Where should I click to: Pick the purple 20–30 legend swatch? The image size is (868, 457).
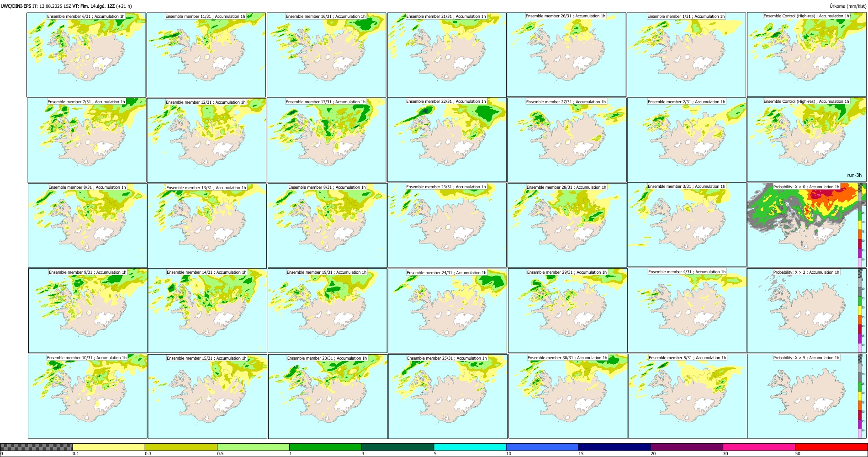[687, 447]
